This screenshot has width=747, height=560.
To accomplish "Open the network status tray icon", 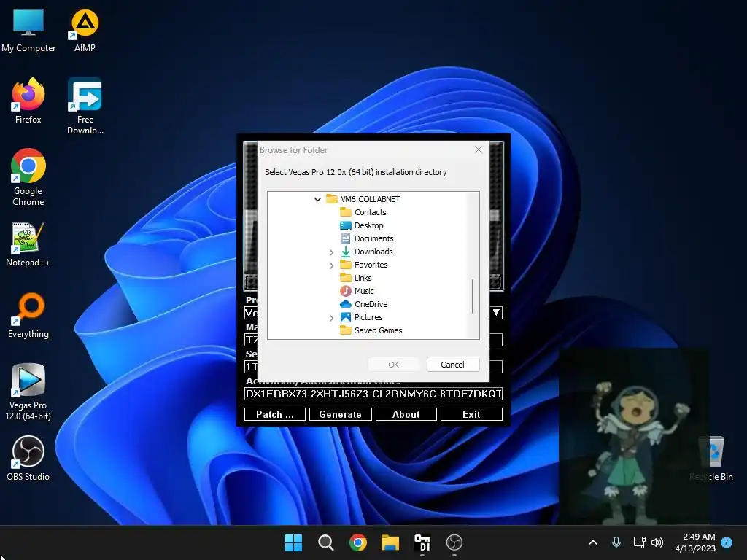I will (x=639, y=542).
